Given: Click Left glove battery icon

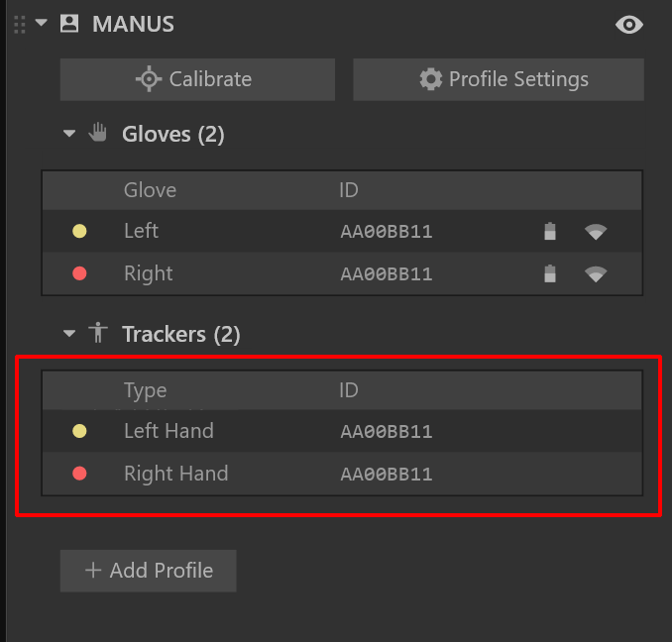Looking at the screenshot, I should click(550, 232).
